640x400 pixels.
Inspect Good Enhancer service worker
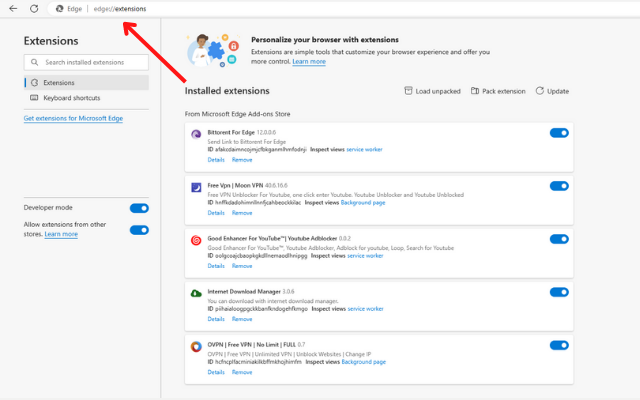pyautogui.click(x=365, y=256)
